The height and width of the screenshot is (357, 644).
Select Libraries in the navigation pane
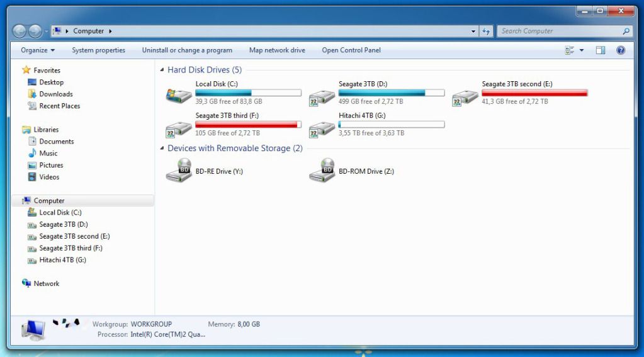click(x=41, y=130)
